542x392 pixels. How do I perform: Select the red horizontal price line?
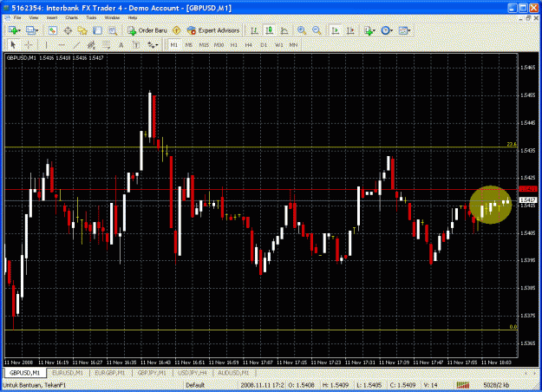coord(261,189)
